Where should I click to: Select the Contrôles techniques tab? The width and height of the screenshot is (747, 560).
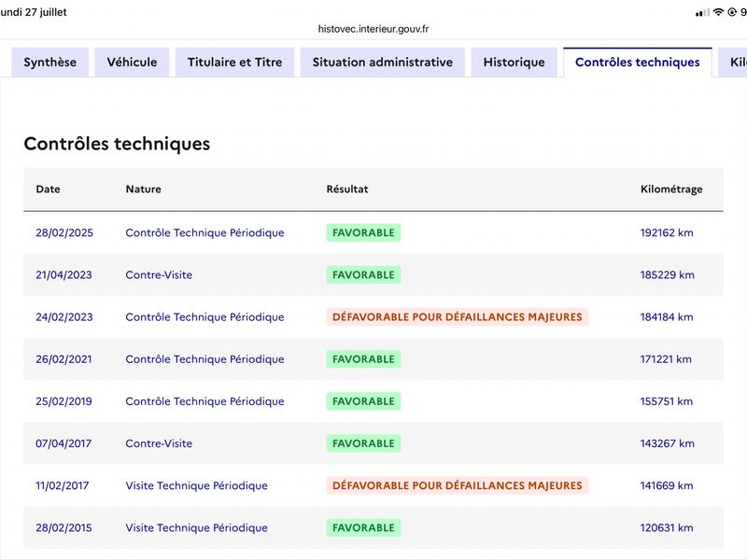click(638, 63)
